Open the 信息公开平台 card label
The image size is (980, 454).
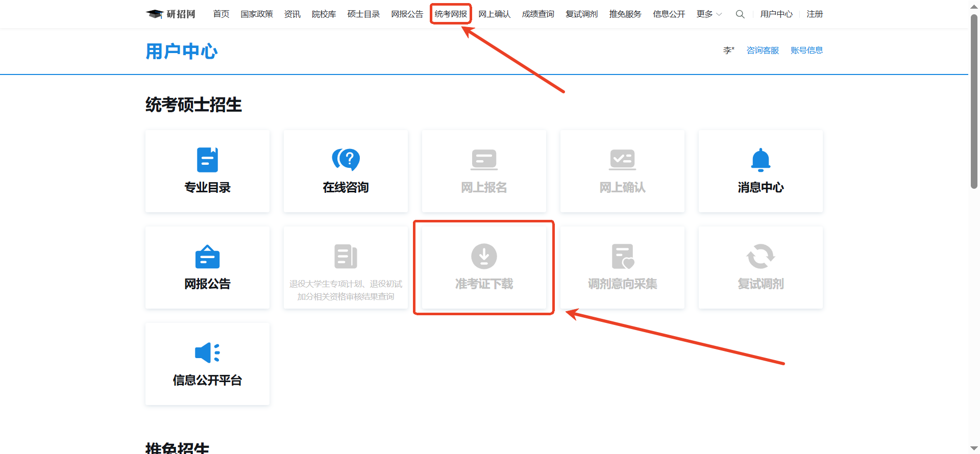[207, 380]
